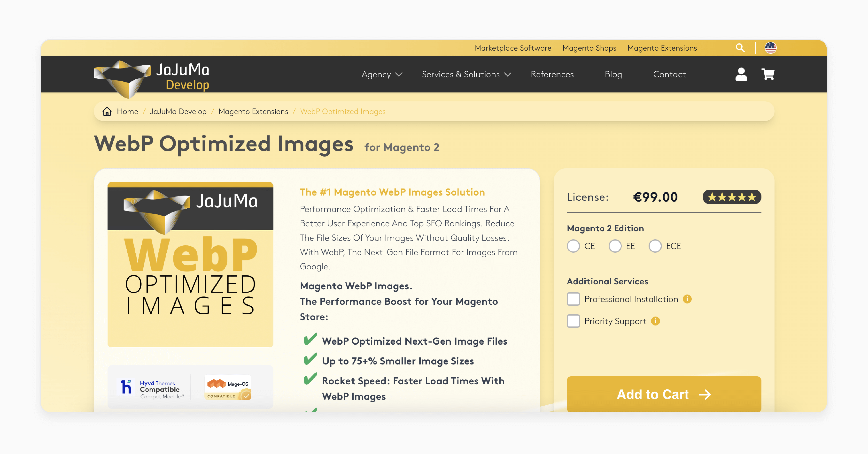Click the Mage-OS Compatible badge
This screenshot has width=868, height=454.
click(228, 387)
